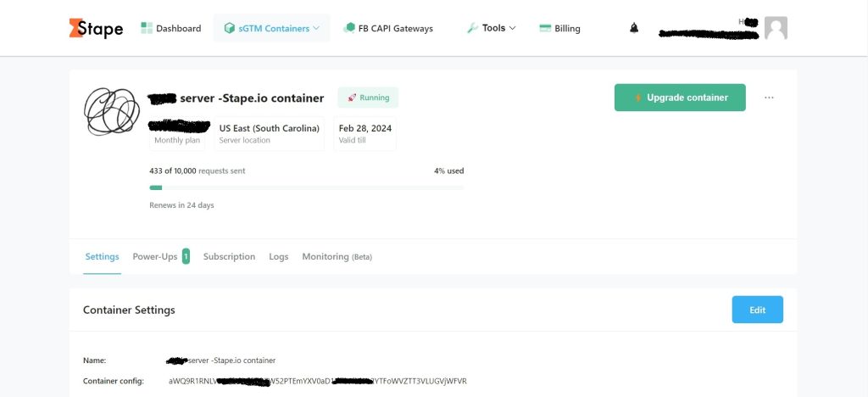Click the Container config string
The image size is (868, 397).
[x=318, y=381]
